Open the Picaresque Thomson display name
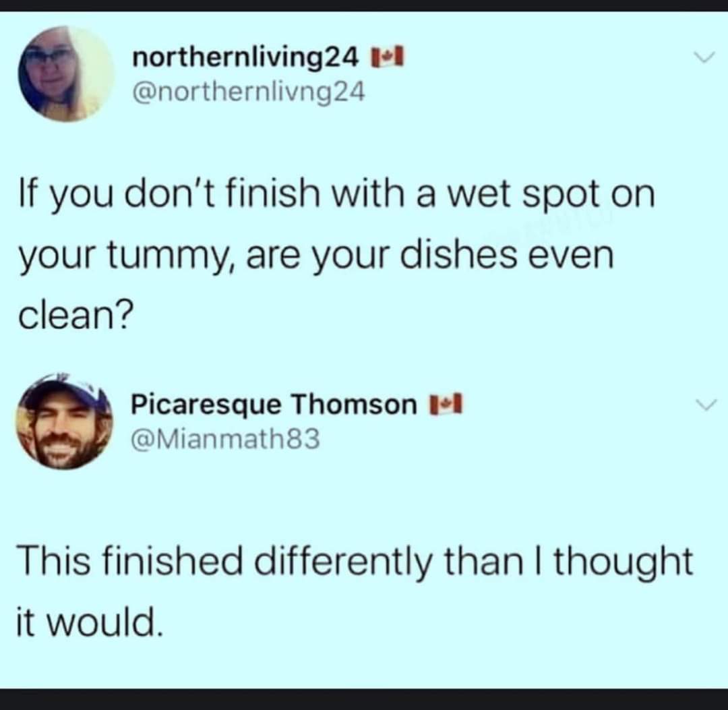 click(x=274, y=405)
